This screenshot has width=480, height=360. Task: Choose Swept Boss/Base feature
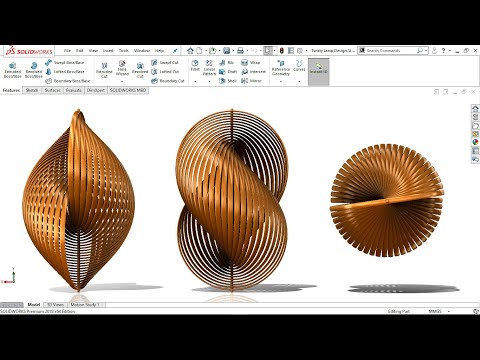[x=65, y=62]
